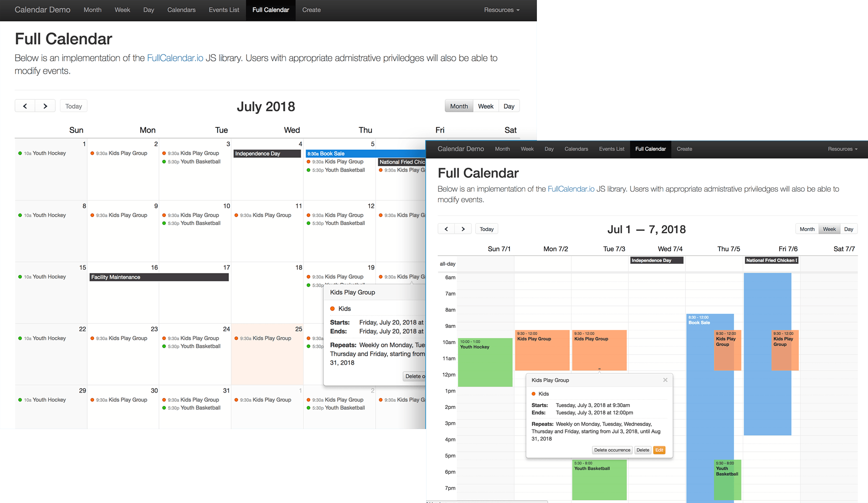This screenshot has height=503, width=868.
Task: Follow FullCalendar.io link in back window
Action: 175,58
